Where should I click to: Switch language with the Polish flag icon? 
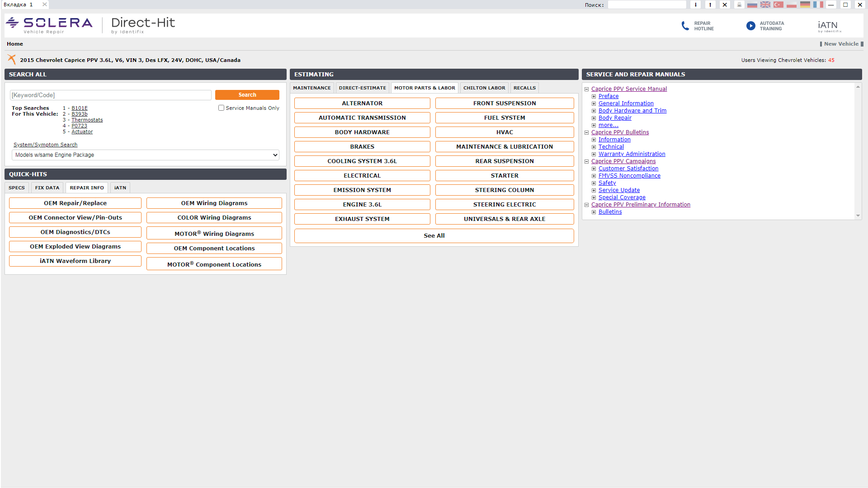tap(792, 5)
